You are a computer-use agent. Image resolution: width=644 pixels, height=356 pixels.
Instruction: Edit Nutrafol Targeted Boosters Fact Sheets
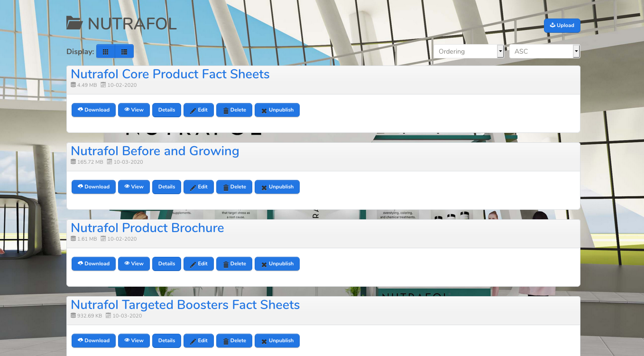pos(199,341)
